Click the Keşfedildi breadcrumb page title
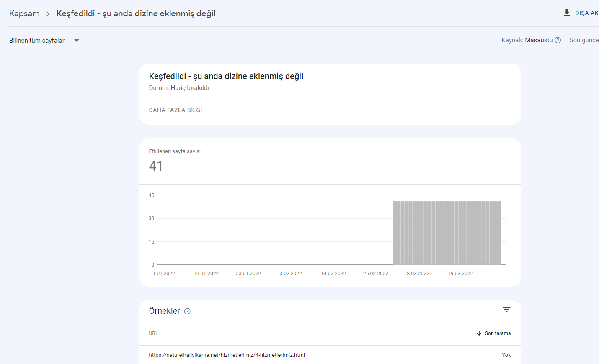Screen dimensions: 599x364 136,13
